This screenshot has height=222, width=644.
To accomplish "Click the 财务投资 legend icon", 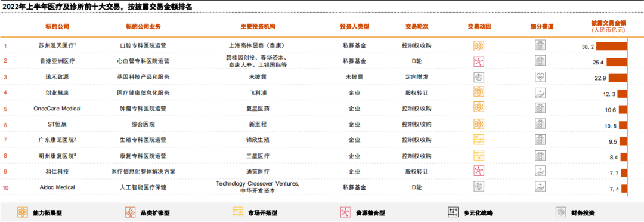I will 561,212.
